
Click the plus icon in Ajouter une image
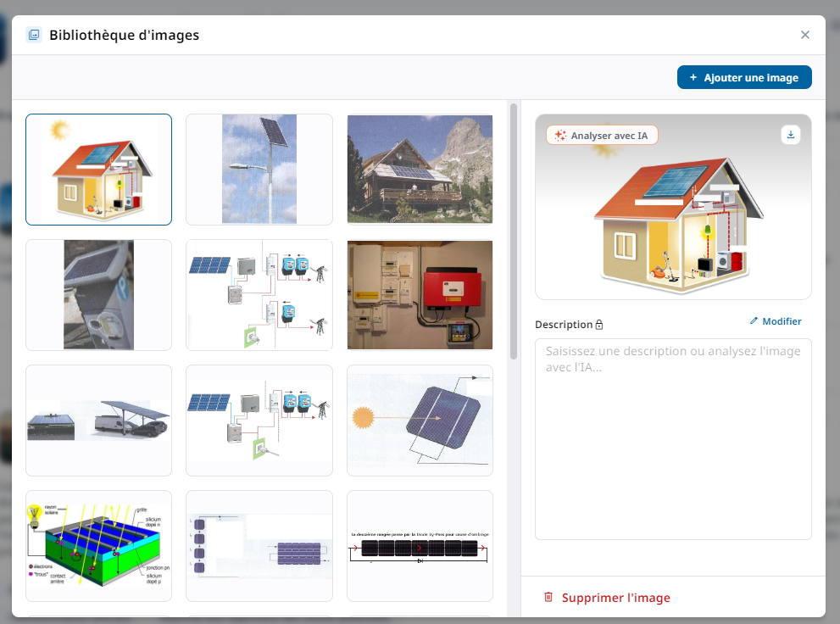tap(693, 77)
